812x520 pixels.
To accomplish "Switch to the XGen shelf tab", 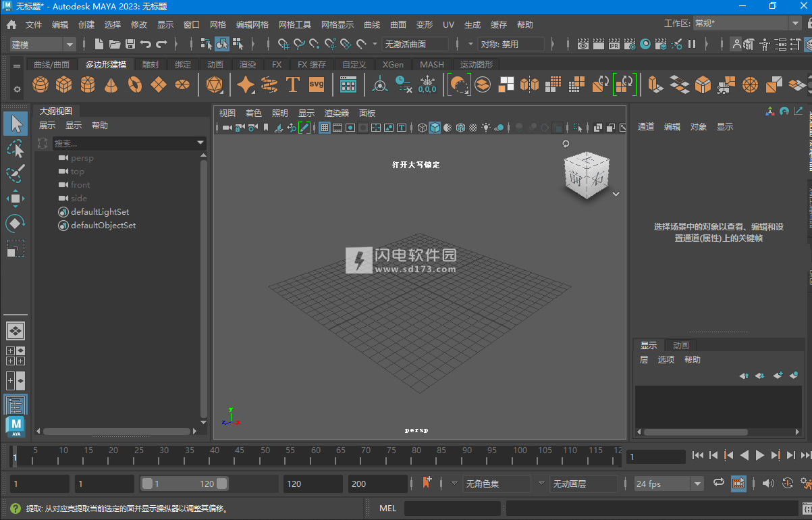I will 393,65.
